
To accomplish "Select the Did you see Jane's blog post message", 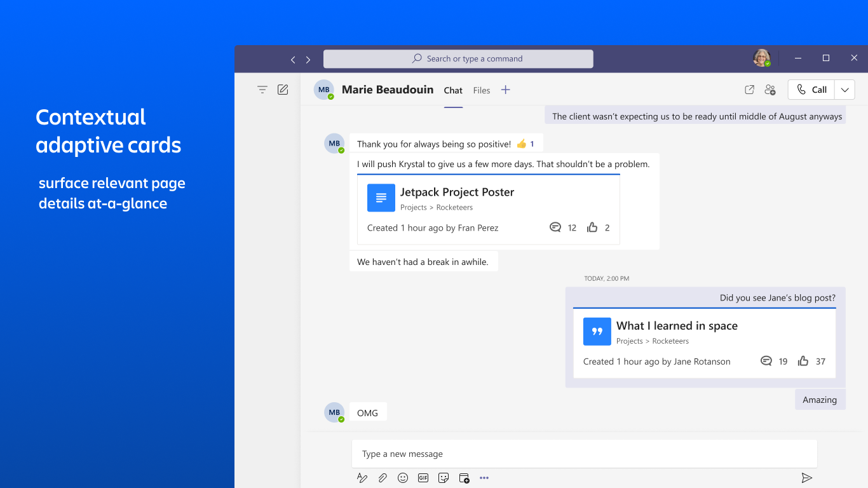I will (x=778, y=297).
